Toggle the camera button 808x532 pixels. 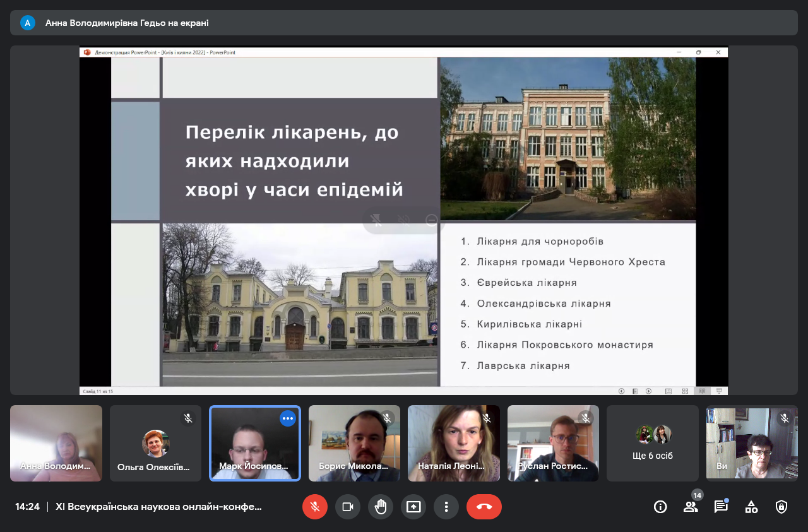[348, 507]
